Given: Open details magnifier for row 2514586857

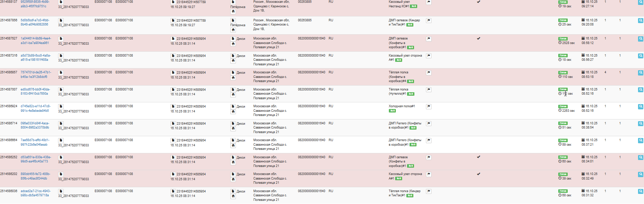Looking at the screenshot, I should (x=640, y=73).
